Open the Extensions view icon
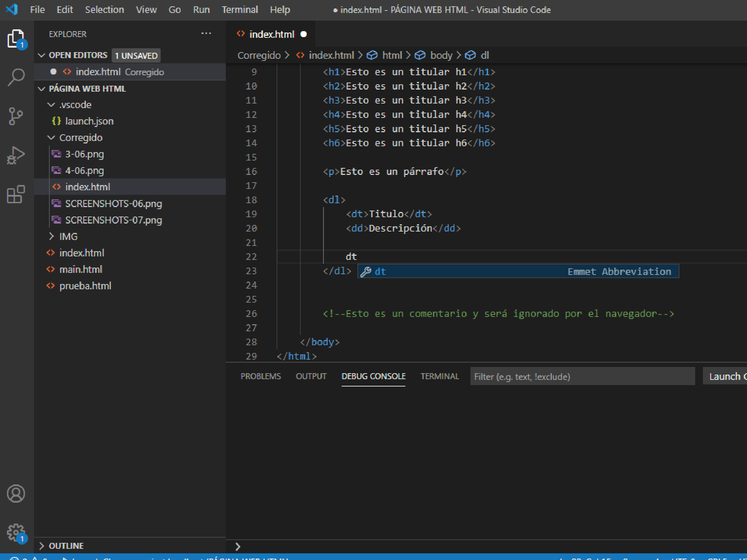Image resolution: width=747 pixels, height=560 pixels. coord(16,194)
